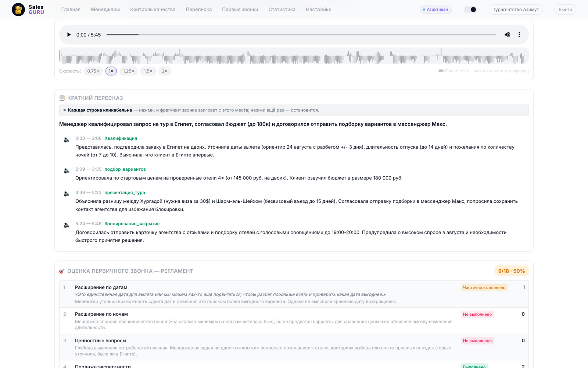The image size is (588, 368).
Task: Play the call recording
Action: (69, 35)
